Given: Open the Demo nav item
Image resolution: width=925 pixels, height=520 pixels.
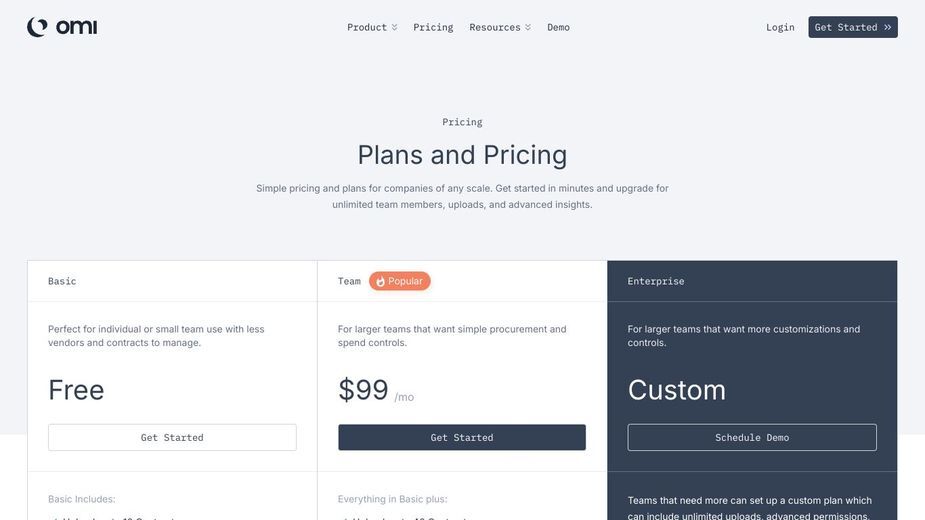Looking at the screenshot, I should (558, 27).
